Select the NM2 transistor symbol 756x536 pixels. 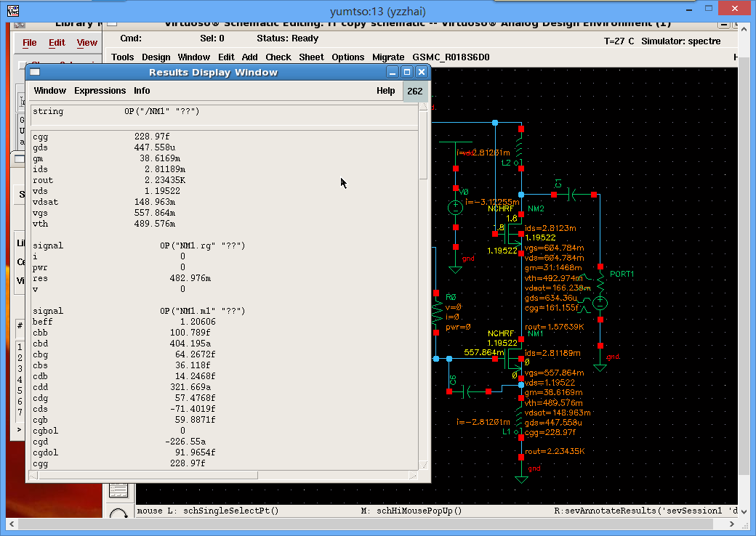(514, 234)
